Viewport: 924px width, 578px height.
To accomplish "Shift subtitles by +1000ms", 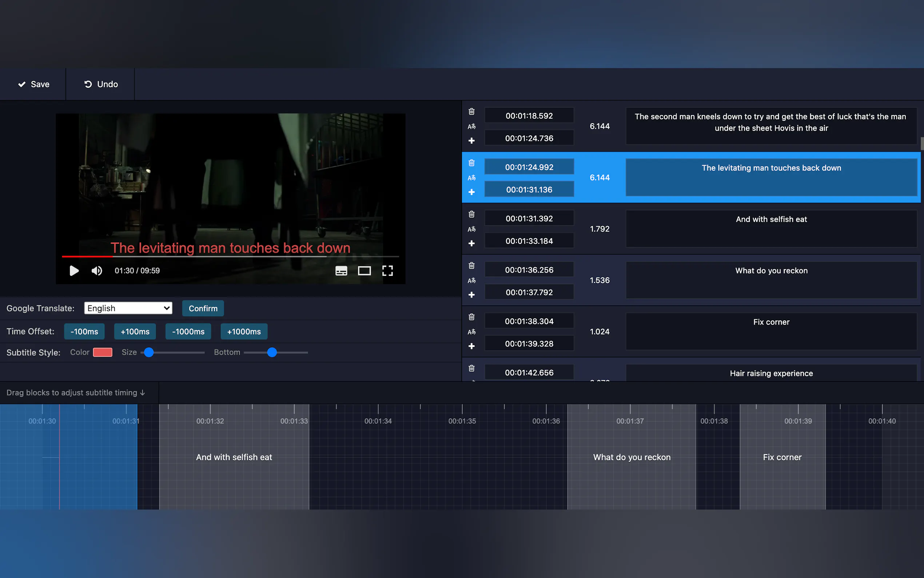I will point(244,332).
